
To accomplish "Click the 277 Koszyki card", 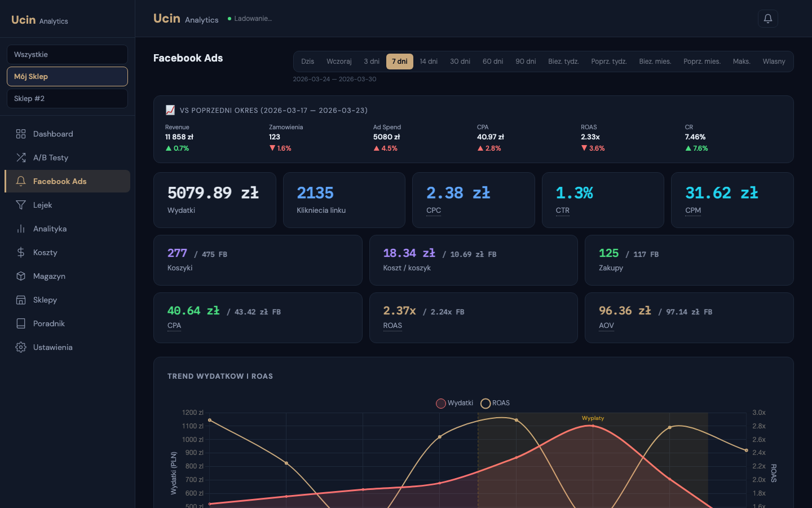I will click(258, 260).
